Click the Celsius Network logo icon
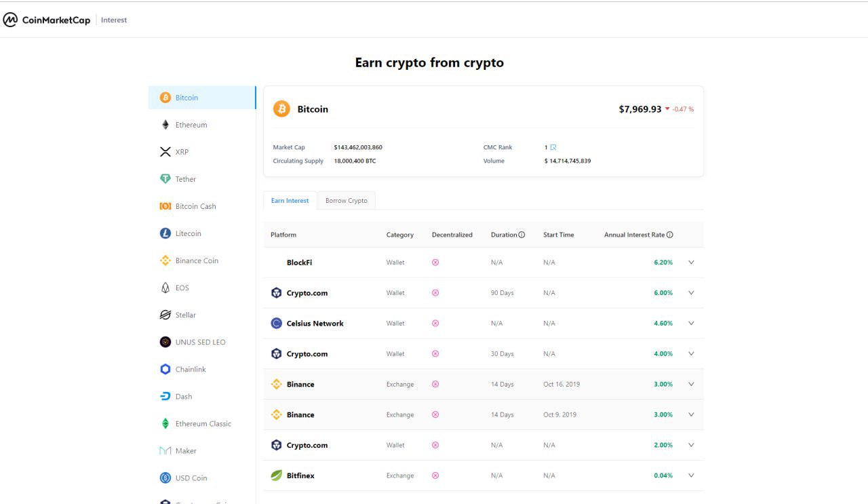This screenshot has width=868, height=504. [x=276, y=324]
